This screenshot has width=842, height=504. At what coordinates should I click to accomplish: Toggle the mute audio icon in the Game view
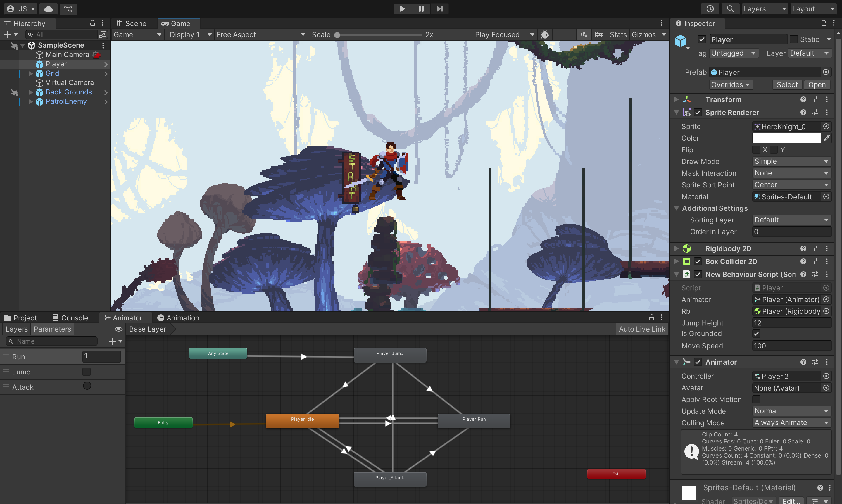pyautogui.click(x=584, y=34)
